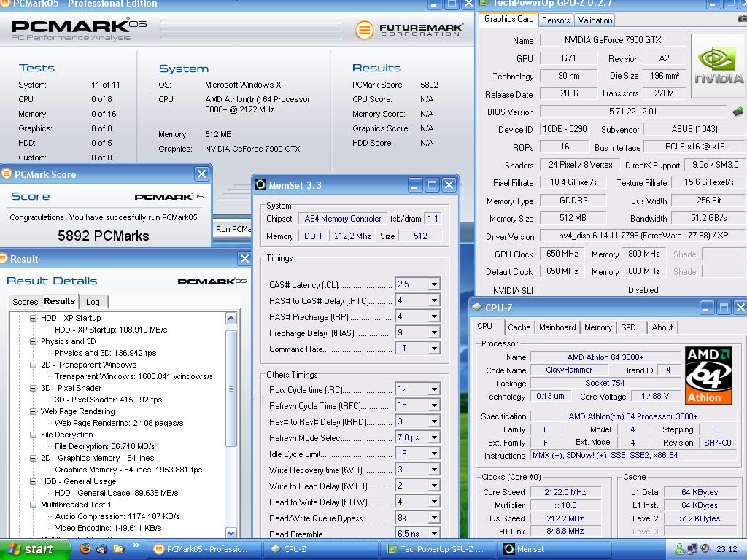Click the result tree scrollbar up arrow
This screenshot has width=747, height=560.
(x=231, y=319)
